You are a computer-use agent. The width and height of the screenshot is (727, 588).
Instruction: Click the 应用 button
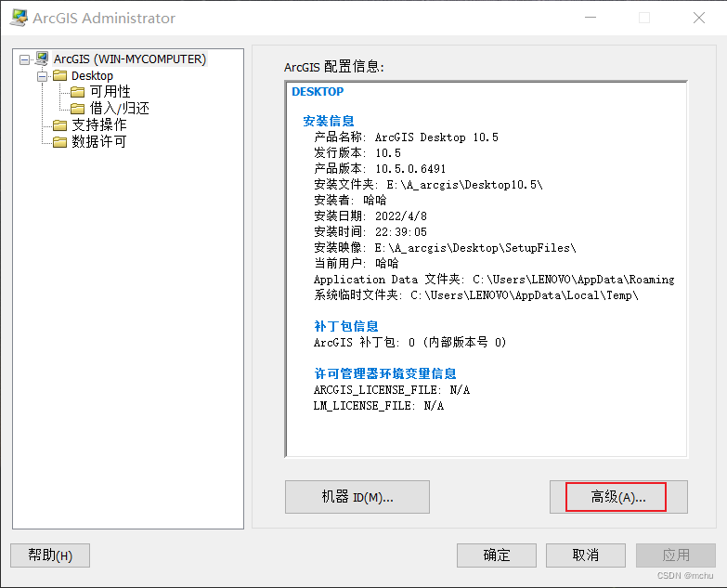point(676,555)
